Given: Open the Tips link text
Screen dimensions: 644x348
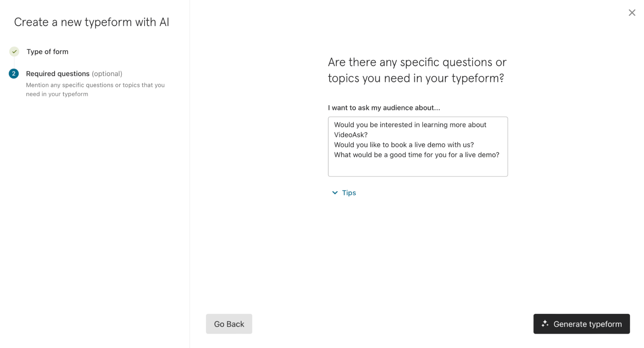Looking at the screenshot, I should 349,193.
